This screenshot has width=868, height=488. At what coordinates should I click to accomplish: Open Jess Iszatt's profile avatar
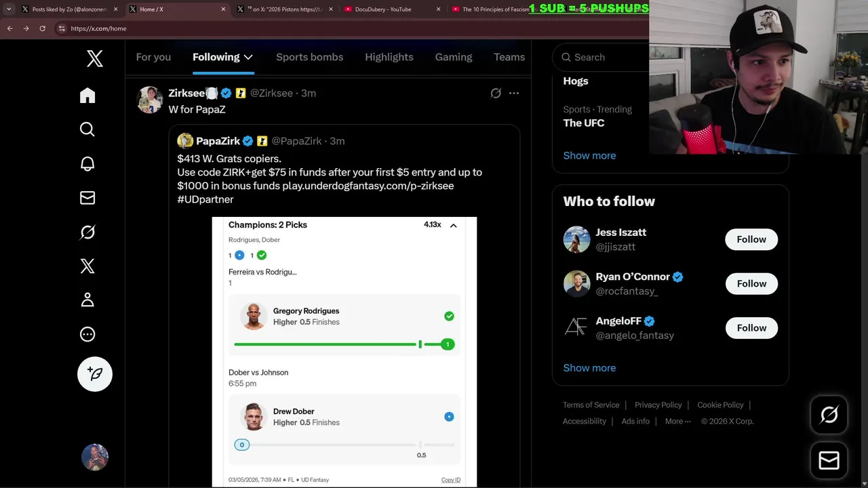click(576, 239)
